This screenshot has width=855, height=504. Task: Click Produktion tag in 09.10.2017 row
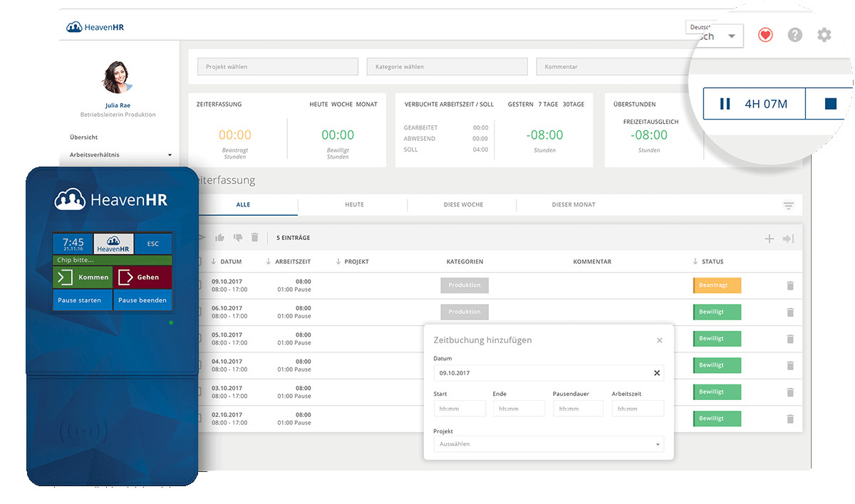(465, 285)
